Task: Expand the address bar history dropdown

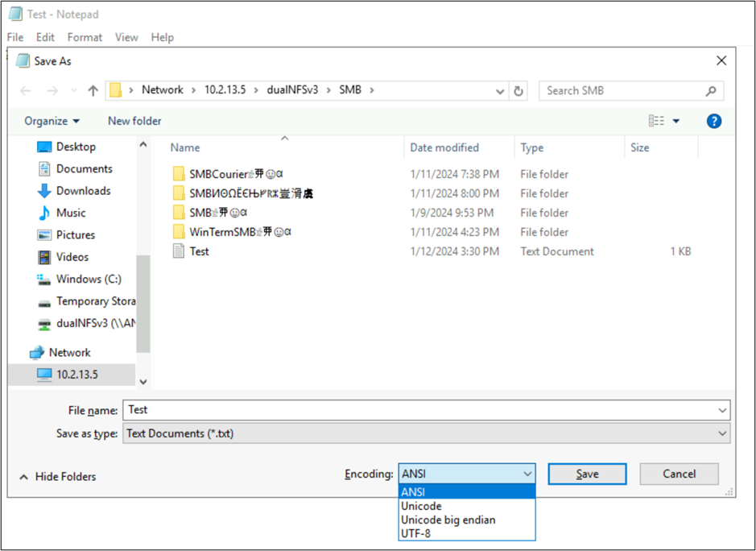Action: pyautogui.click(x=500, y=91)
